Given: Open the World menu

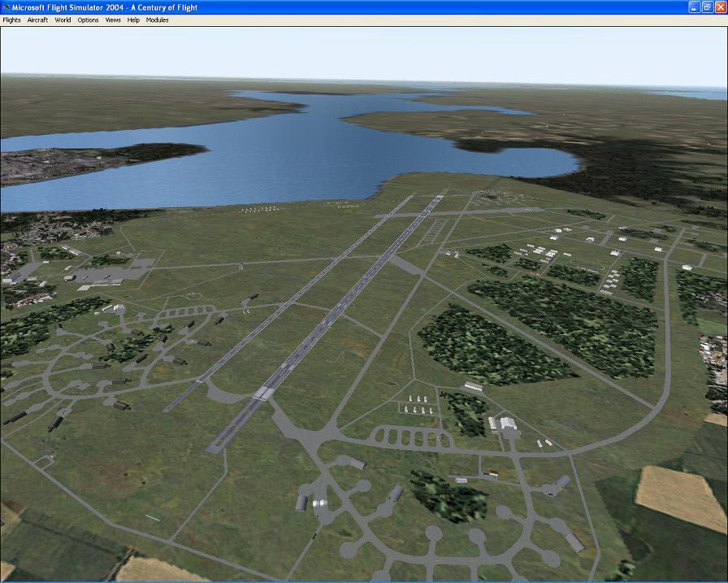Looking at the screenshot, I should (63, 20).
